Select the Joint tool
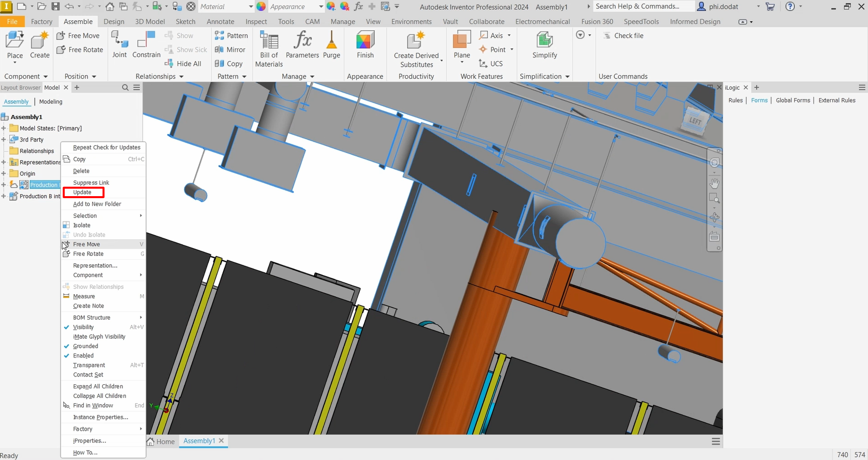Image resolution: width=868 pixels, height=460 pixels. [119, 45]
